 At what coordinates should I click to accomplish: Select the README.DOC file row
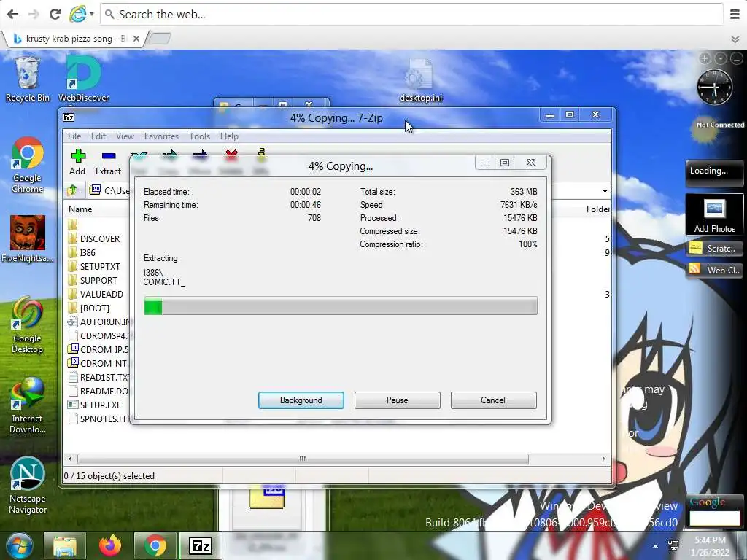point(98,391)
